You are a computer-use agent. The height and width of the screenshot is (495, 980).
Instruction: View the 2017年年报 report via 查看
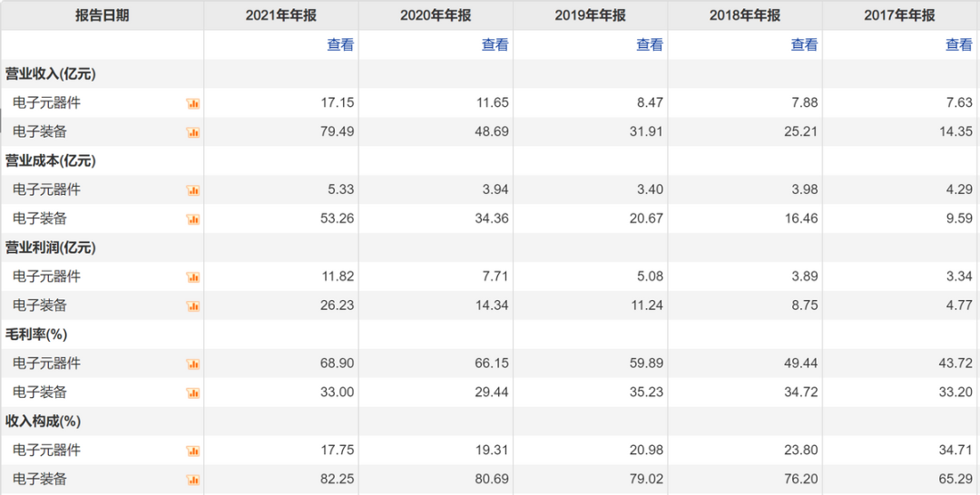pyautogui.click(x=959, y=44)
